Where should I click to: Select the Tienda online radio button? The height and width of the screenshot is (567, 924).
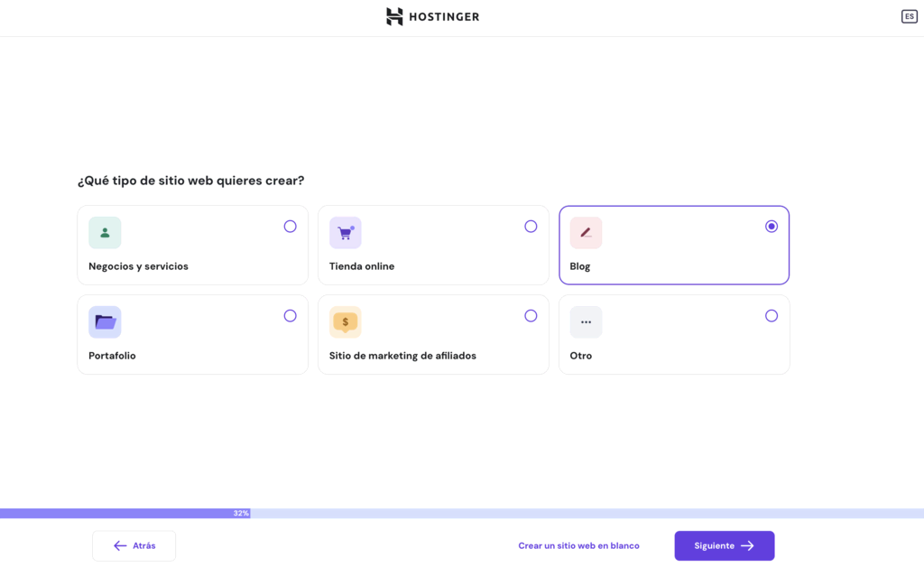[x=531, y=227]
